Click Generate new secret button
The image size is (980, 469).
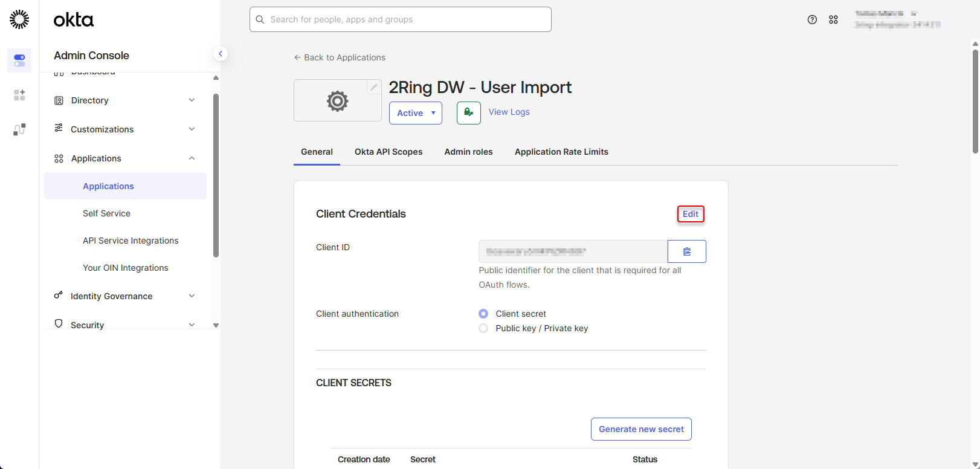pyautogui.click(x=641, y=429)
